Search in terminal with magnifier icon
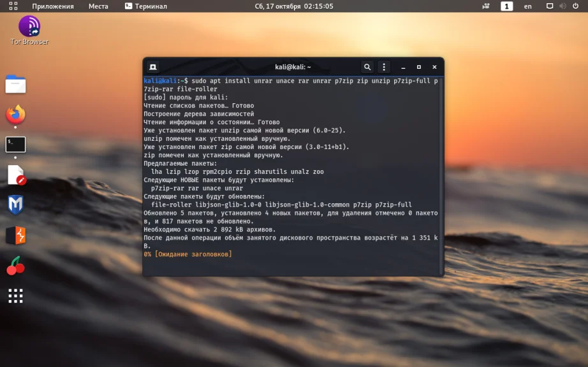This screenshot has width=588, height=367. [x=367, y=67]
